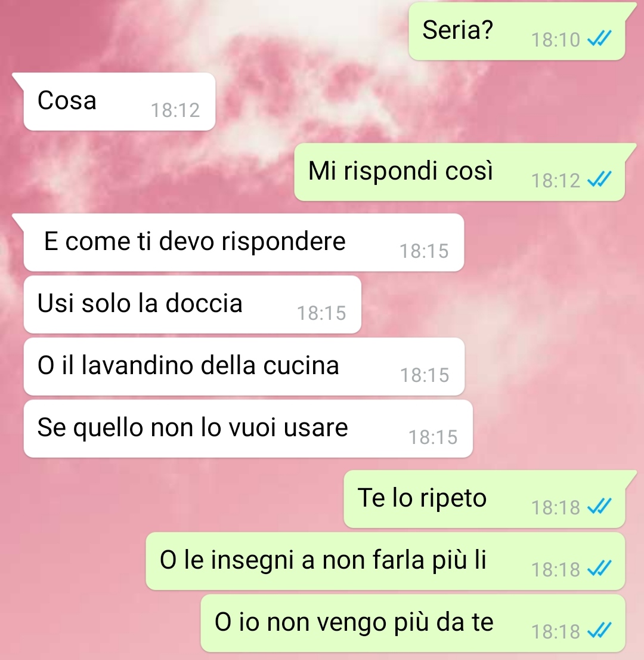The width and height of the screenshot is (644, 660).
Task: Tap read ticks beside "Mi rispondi così"
Action: 599,180
